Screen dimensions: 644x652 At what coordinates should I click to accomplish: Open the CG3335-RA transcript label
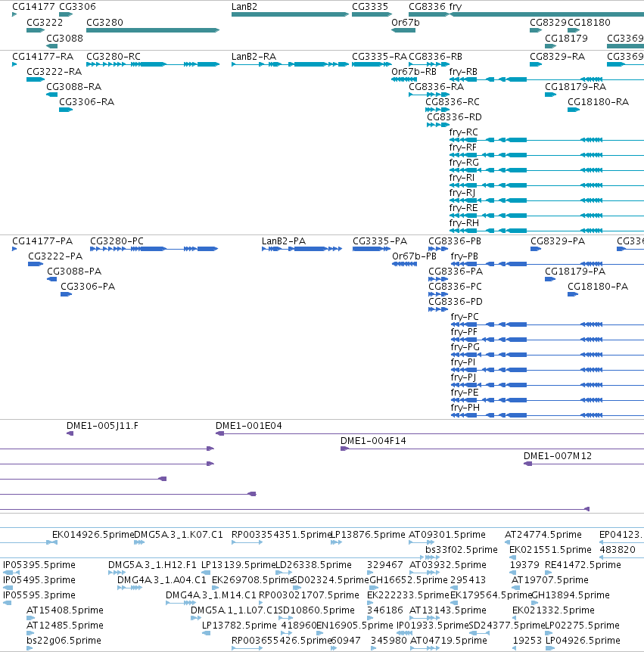point(379,57)
